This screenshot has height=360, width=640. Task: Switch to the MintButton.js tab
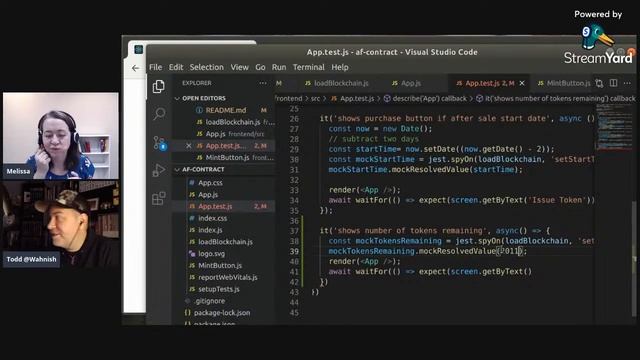tap(564, 83)
